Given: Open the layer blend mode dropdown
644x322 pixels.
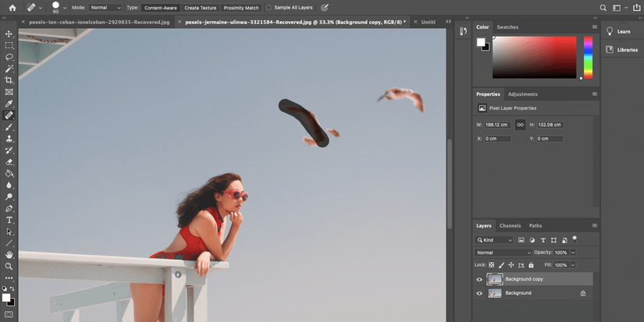Looking at the screenshot, I should click(x=503, y=253).
